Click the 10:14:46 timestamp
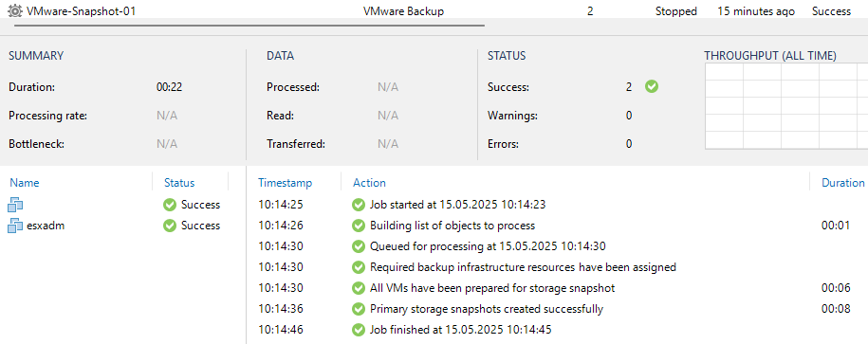The height and width of the screenshot is (344, 868). pos(281,330)
